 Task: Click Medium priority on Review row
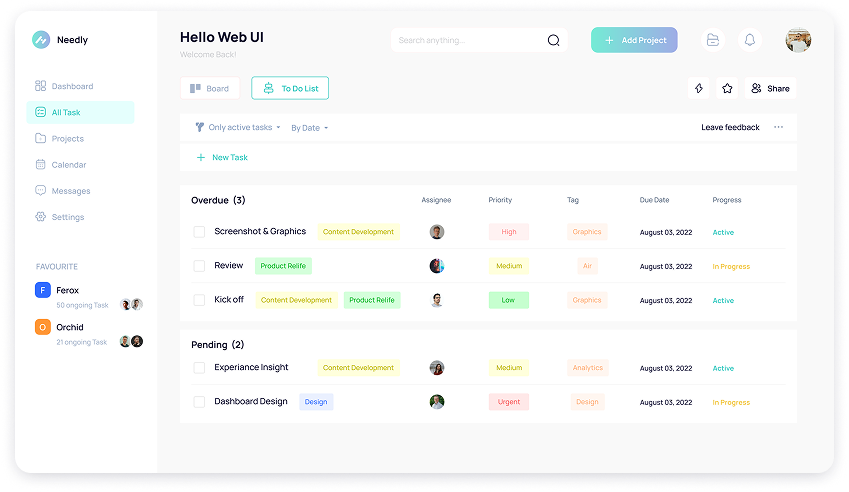point(509,266)
